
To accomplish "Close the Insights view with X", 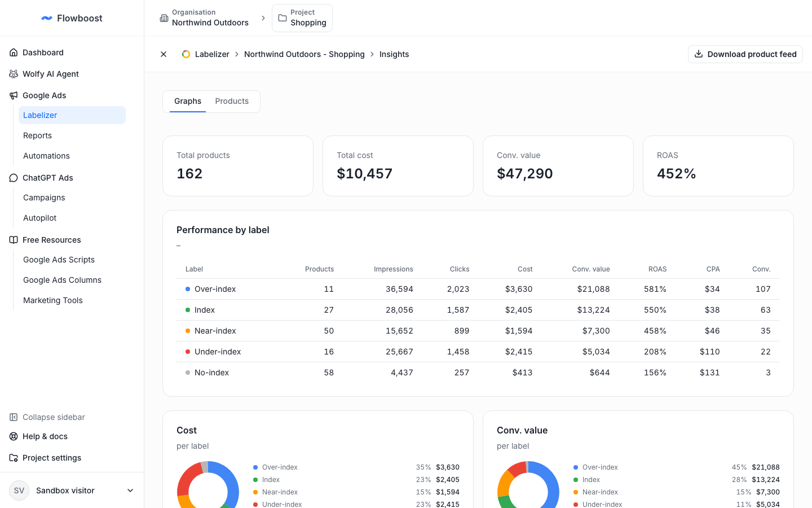I will click(x=164, y=54).
